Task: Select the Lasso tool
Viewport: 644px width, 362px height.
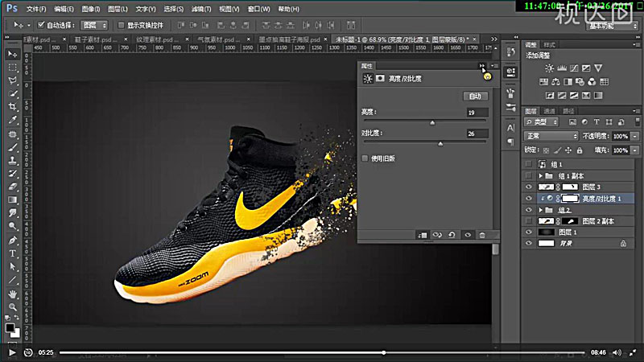Action: click(x=12, y=80)
